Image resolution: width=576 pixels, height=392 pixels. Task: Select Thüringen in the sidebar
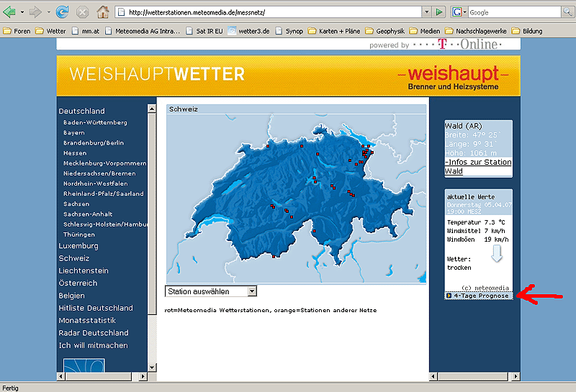[x=79, y=234]
